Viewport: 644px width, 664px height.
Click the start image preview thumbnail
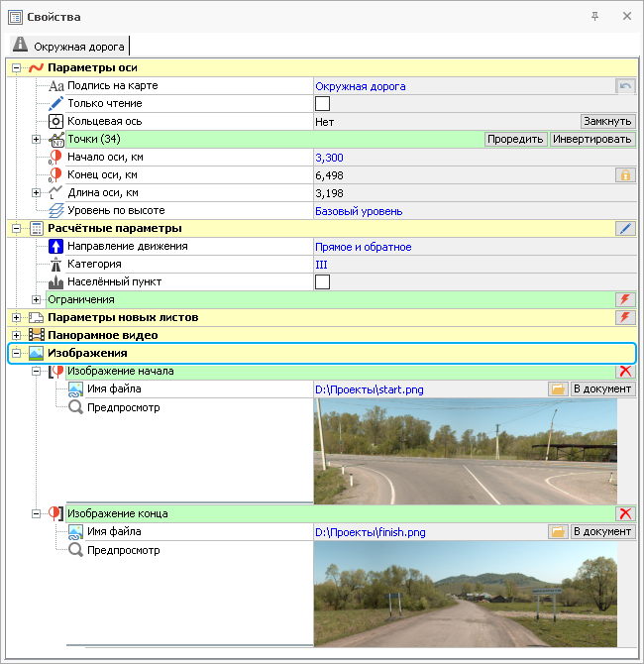pos(466,451)
